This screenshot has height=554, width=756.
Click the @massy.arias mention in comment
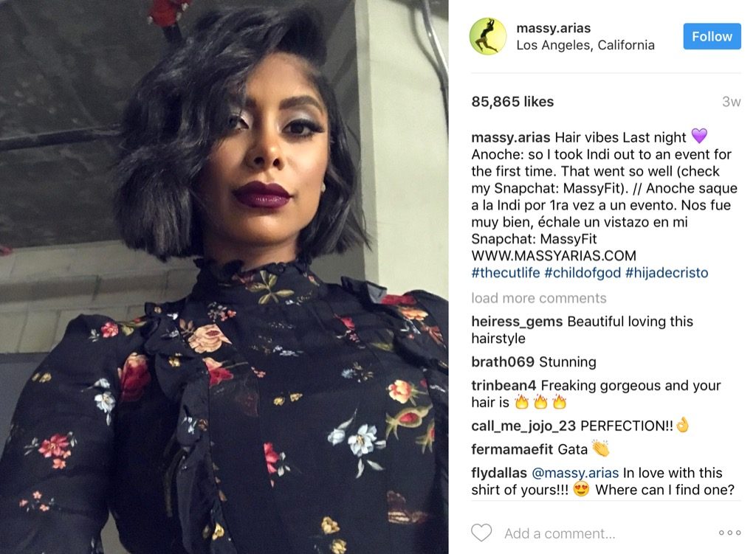pyautogui.click(x=575, y=473)
